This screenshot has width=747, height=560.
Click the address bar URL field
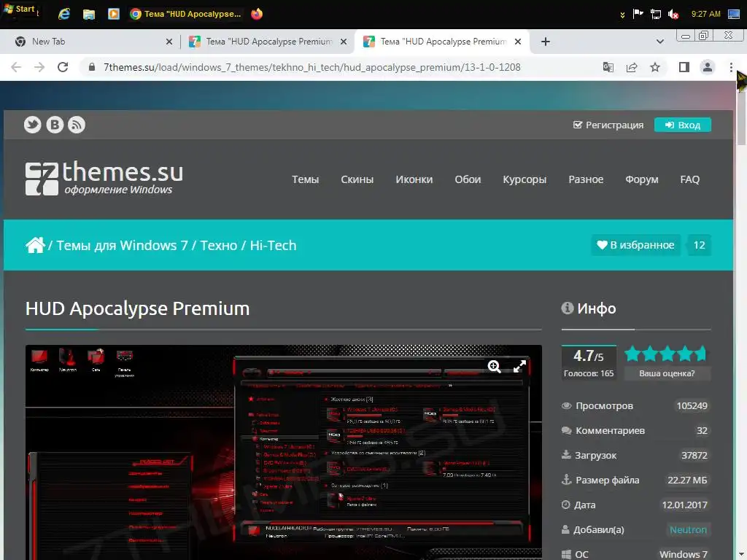point(312,67)
